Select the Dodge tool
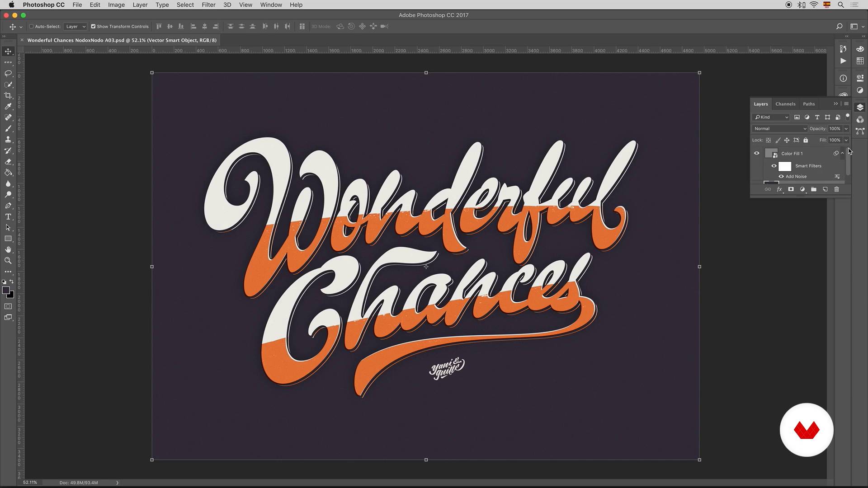 tap(8, 195)
